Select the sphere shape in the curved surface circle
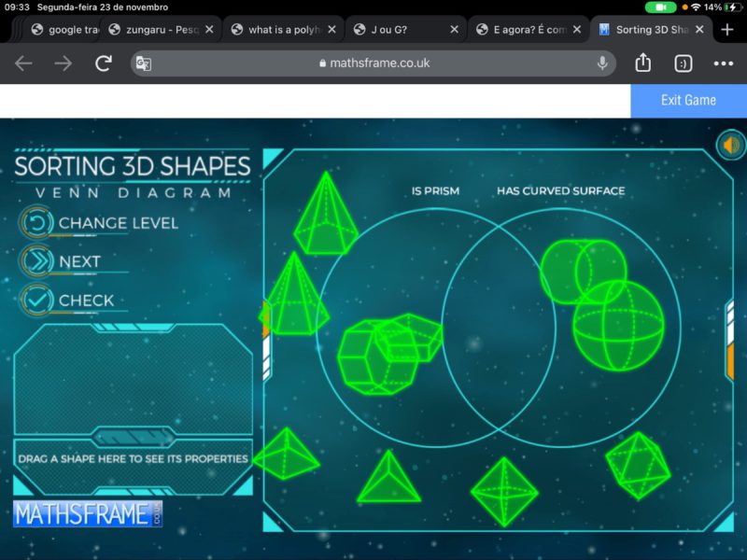 tap(618, 323)
